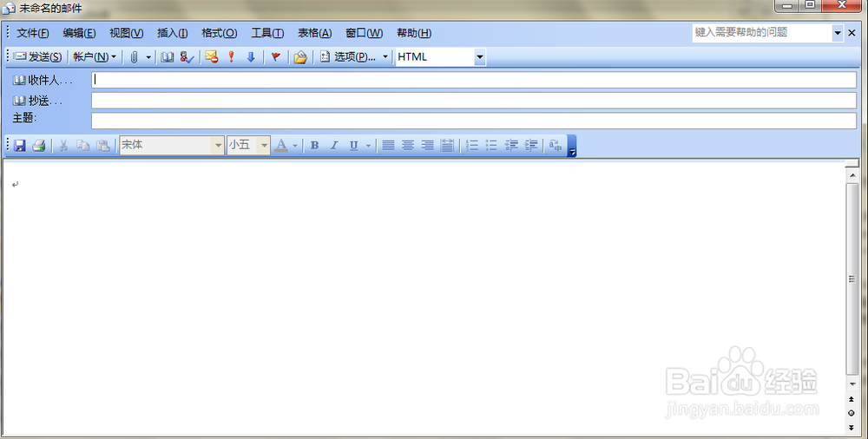Click the attach file paperclip icon
The height and width of the screenshot is (439, 868).
coord(134,57)
